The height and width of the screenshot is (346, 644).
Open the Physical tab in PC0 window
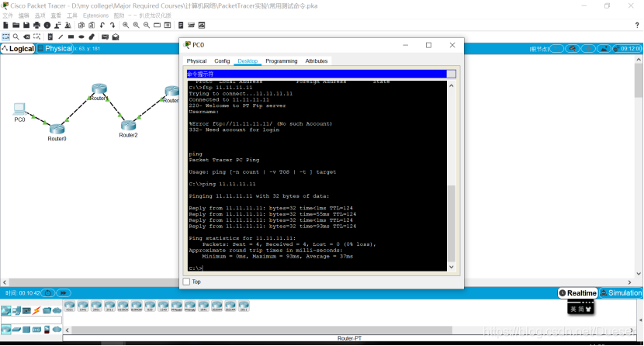[x=197, y=61]
